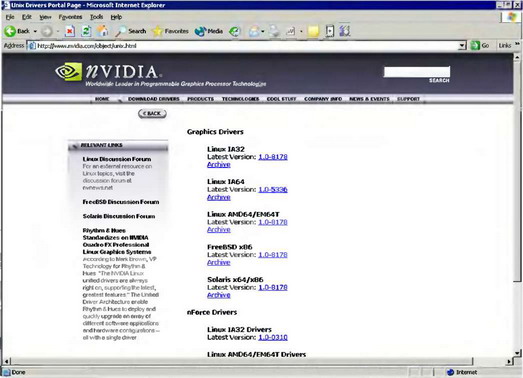The image size is (523, 378).
Task: Click the DOWNLOAD DRIVERS navigation tab
Action: [x=154, y=99]
